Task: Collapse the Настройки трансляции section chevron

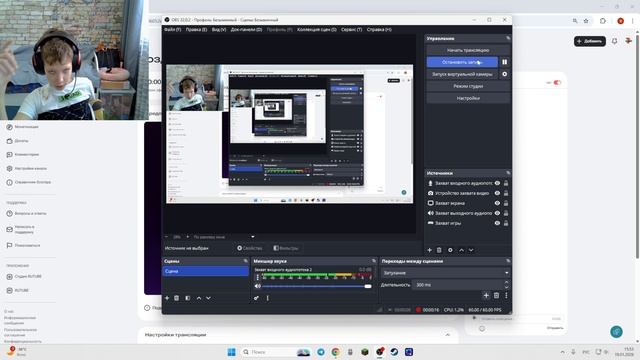Action: (448, 335)
